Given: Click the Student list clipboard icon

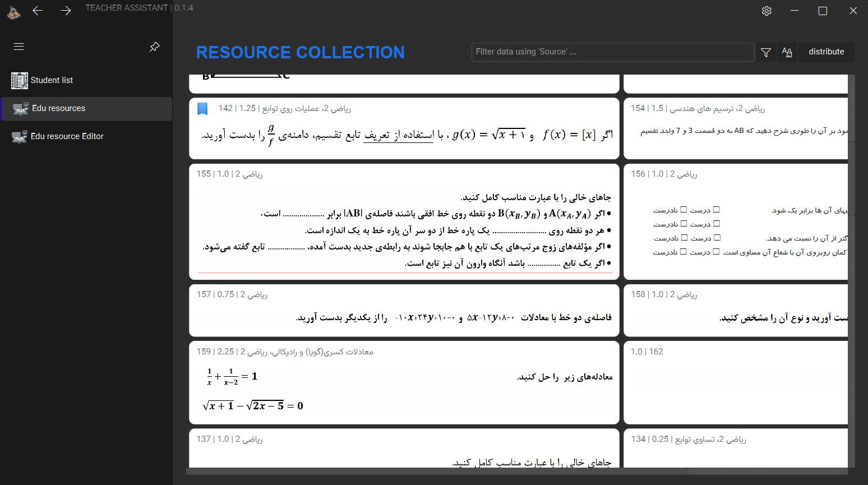Looking at the screenshot, I should (20, 81).
